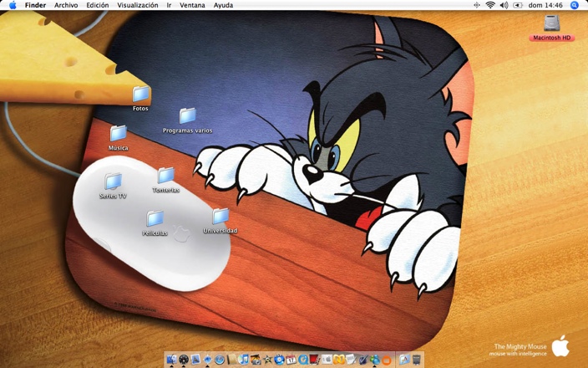This screenshot has width=588, height=368.
Task: Open the Applications folder in the Dock
Action: click(404, 360)
